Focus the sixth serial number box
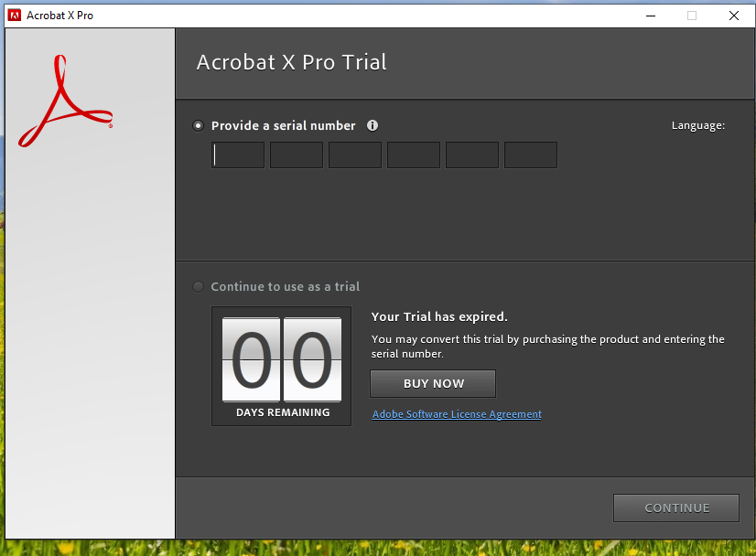 point(531,155)
